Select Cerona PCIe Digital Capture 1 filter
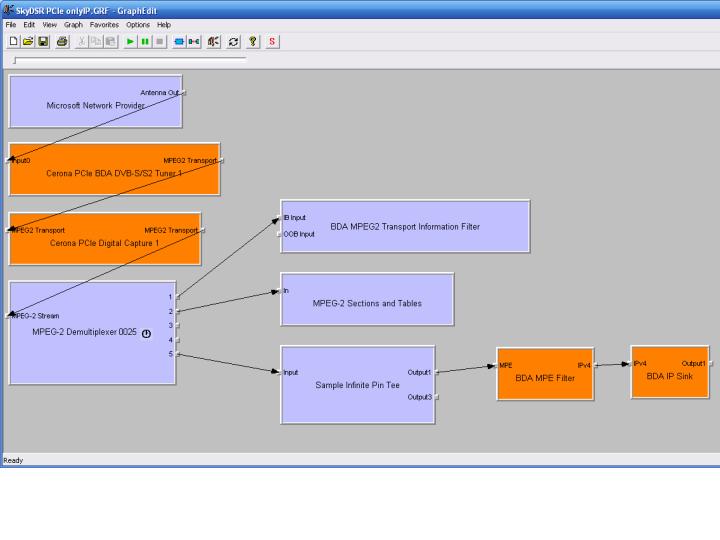Image resolution: width=720 pixels, height=540 pixels. [x=105, y=239]
